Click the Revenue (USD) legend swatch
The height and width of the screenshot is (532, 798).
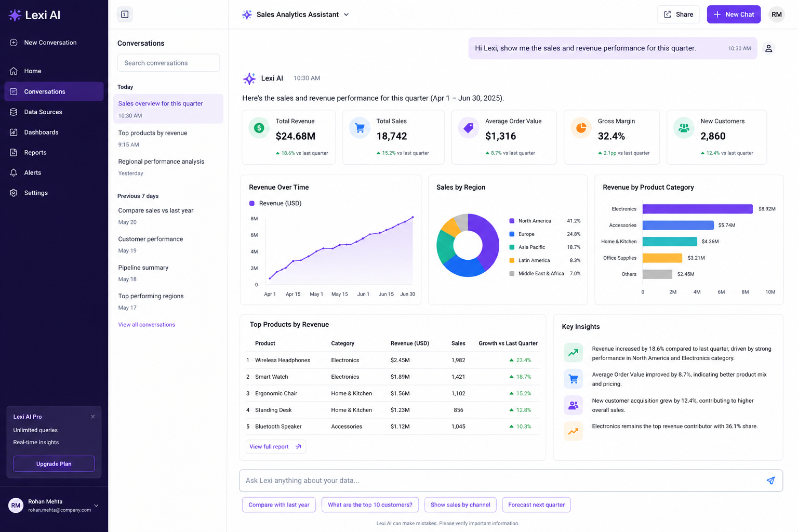click(252, 203)
